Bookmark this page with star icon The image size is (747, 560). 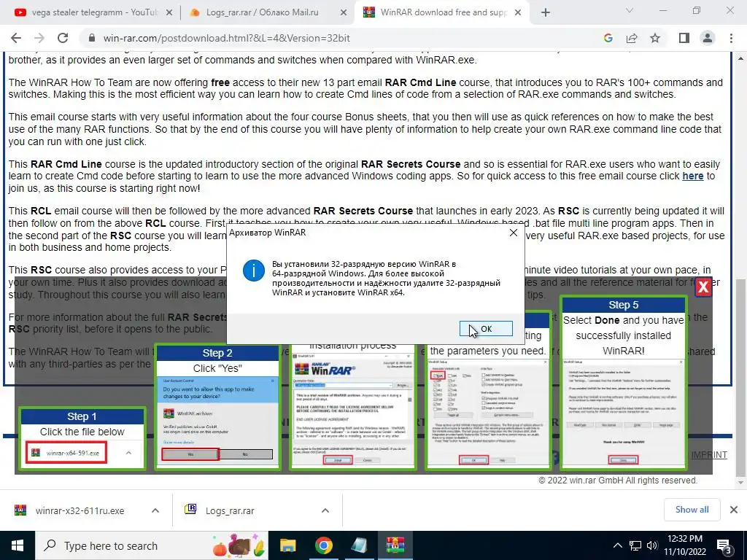tap(655, 38)
